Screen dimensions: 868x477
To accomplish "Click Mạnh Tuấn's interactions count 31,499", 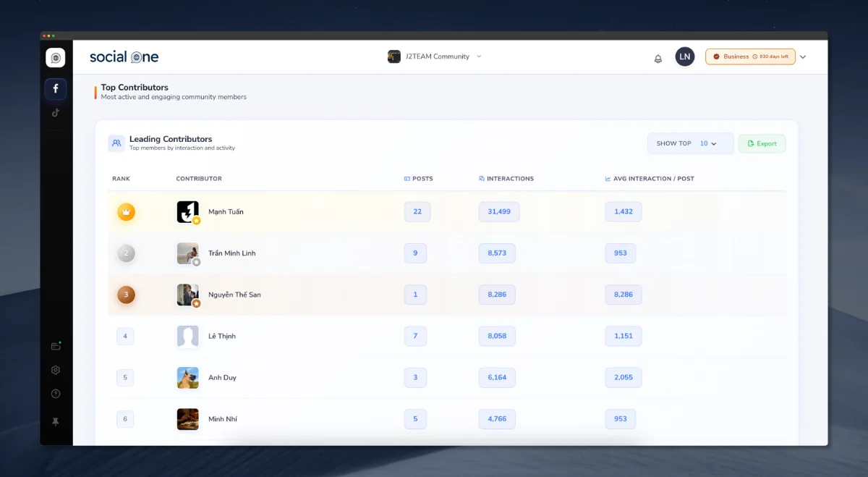I will coord(498,211).
